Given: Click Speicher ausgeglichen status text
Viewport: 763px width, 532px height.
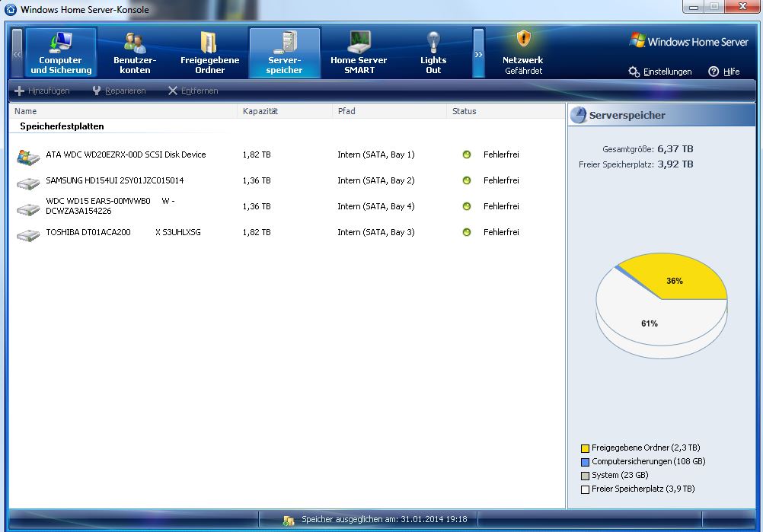Looking at the screenshot, I should click(x=385, y=519).
